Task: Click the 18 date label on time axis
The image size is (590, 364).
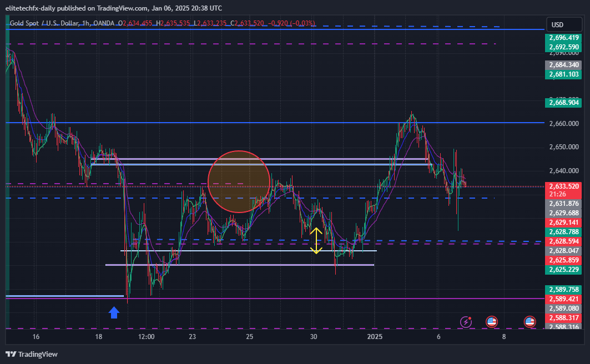Action: pyautogui.click(x=98, y=337)
